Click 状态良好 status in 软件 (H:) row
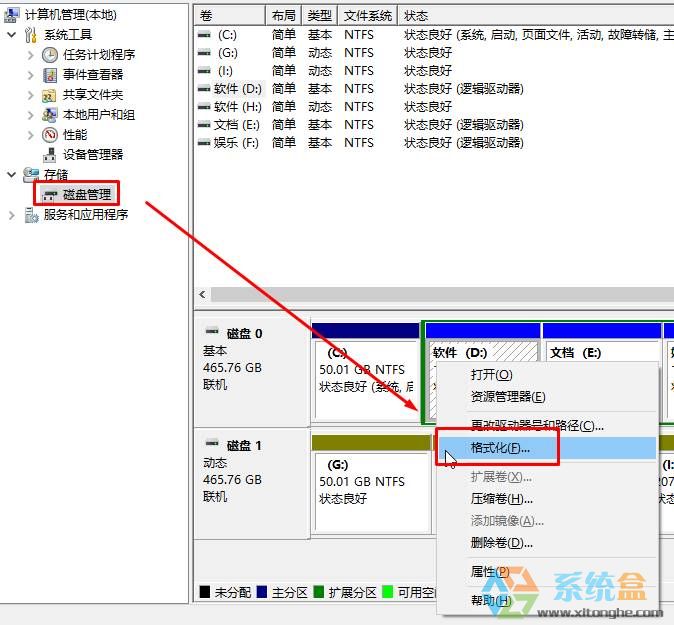The image size is (674, 625). 428,106
